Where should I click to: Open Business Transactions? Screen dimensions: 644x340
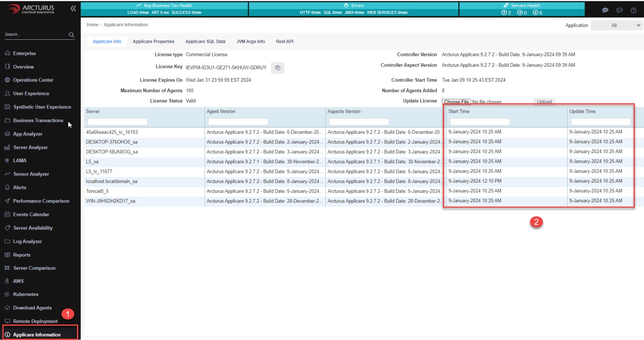click(38, 120)
